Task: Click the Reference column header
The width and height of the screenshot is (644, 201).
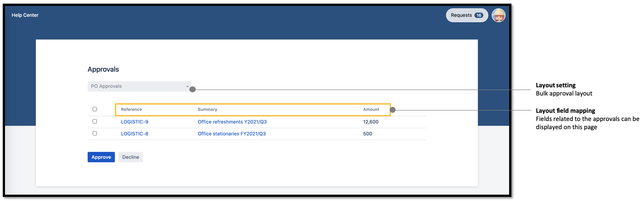Action: pyautogui.click(x=131, y=110)
